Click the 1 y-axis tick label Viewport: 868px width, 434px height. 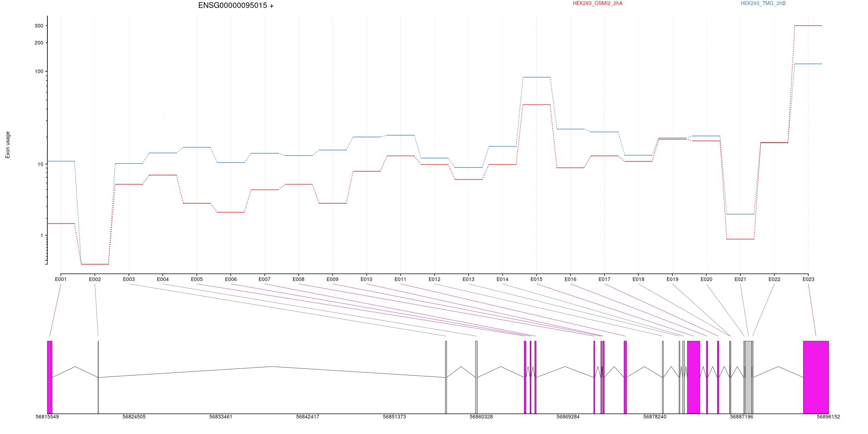point(42,235)
